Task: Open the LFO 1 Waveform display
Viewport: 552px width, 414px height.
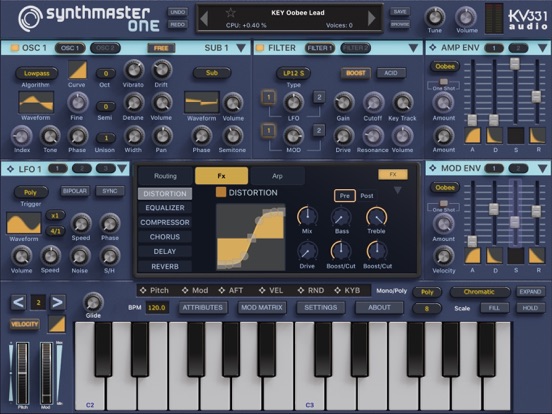Action: 24,223
